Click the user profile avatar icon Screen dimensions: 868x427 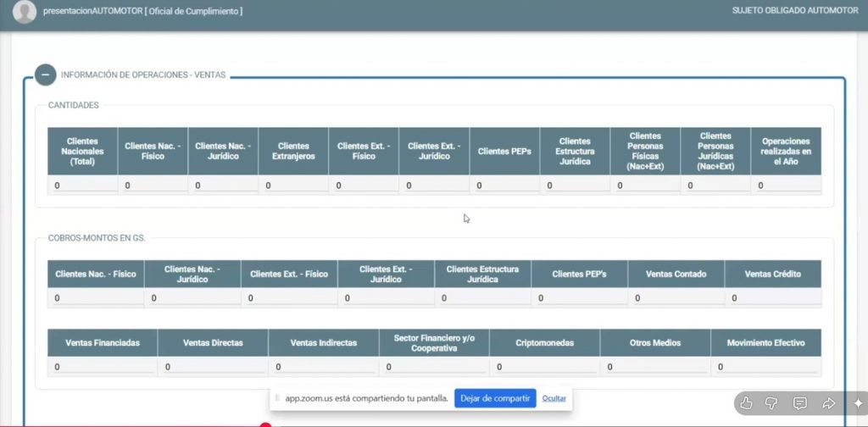[x=25, y=12]
